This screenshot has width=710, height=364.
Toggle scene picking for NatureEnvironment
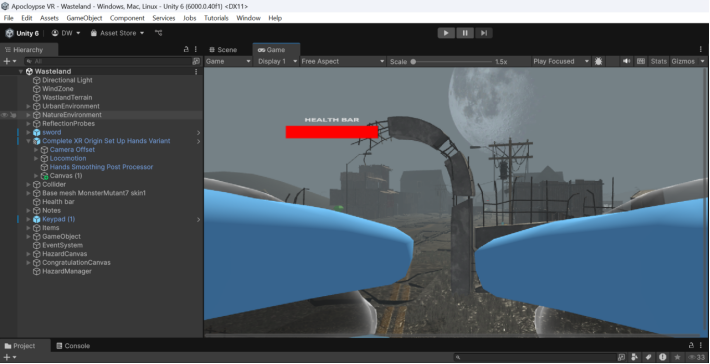(x=13, y=115)
